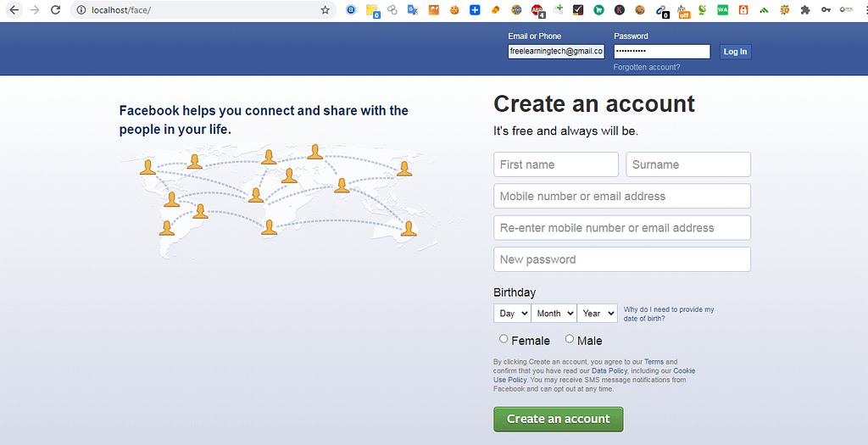Click the Surname field
Viewport: 868px width, 445px height.
point(688,164)
